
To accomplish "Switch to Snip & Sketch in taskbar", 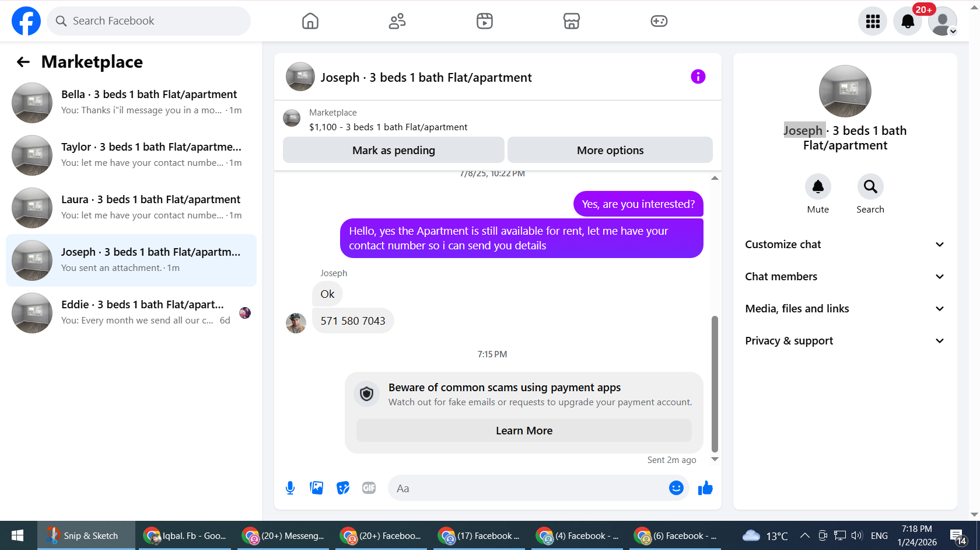I will click(86, 535).
